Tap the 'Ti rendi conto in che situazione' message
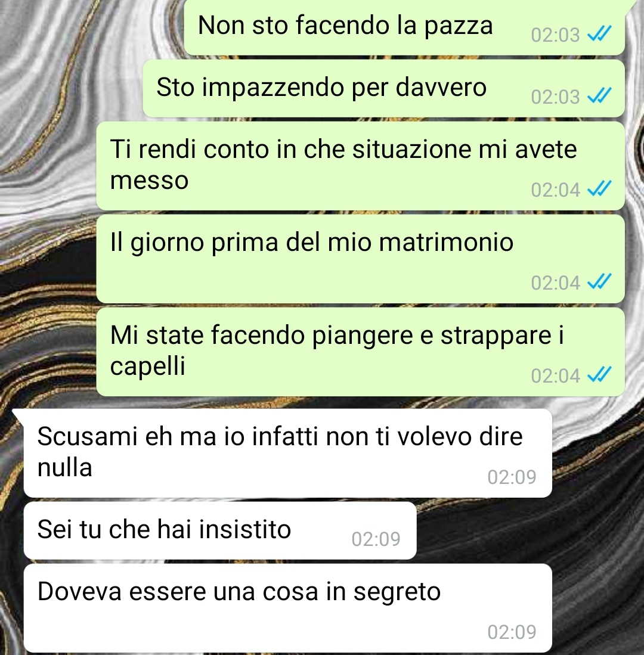The height and width of the screenshot is (655, 644). coord(361,166)
